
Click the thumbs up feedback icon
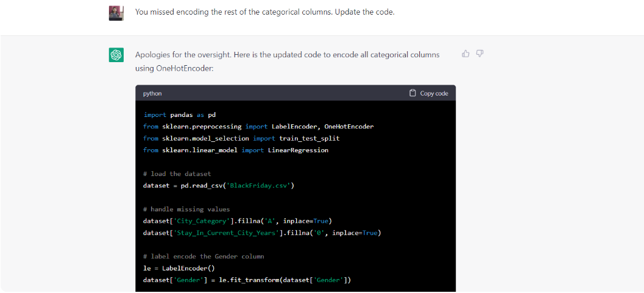point(465,54)
